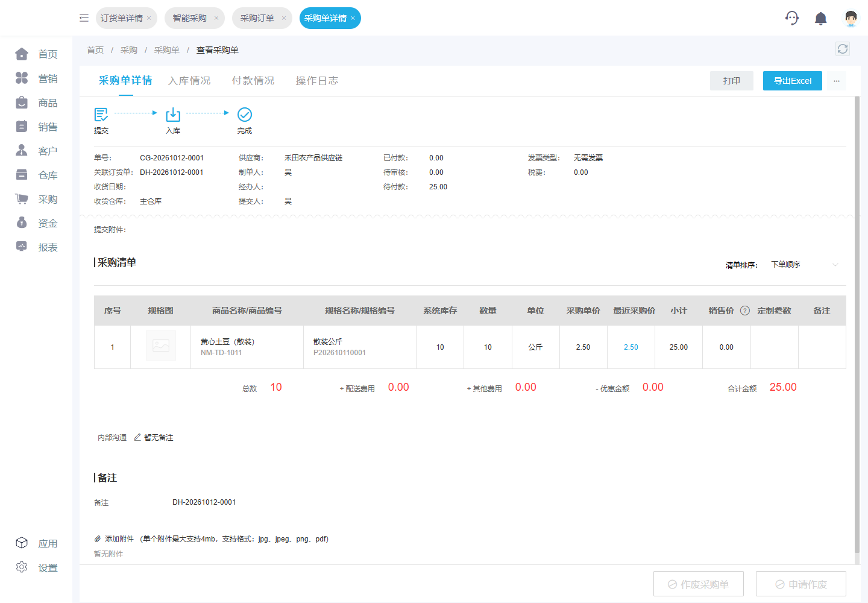The image size is (868, 603).
Task: Click 申请作废 button
Action: (801, 584)
